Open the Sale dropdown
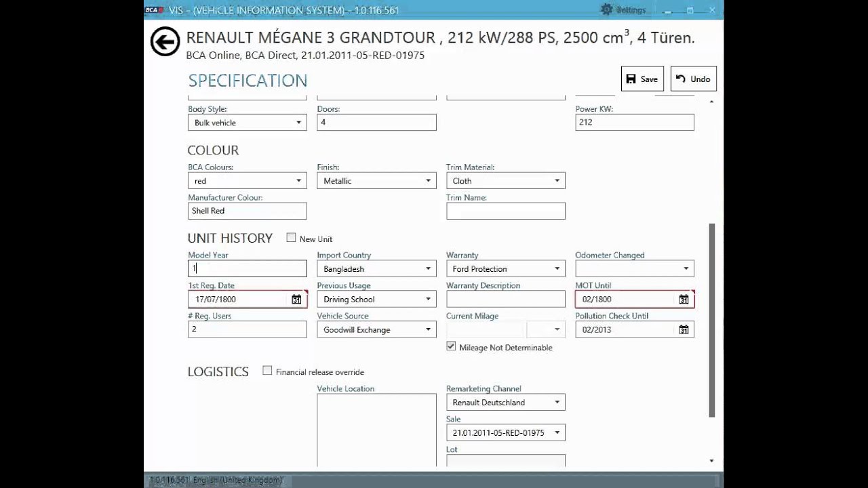The image size is (868, 488). pos(505,433)
